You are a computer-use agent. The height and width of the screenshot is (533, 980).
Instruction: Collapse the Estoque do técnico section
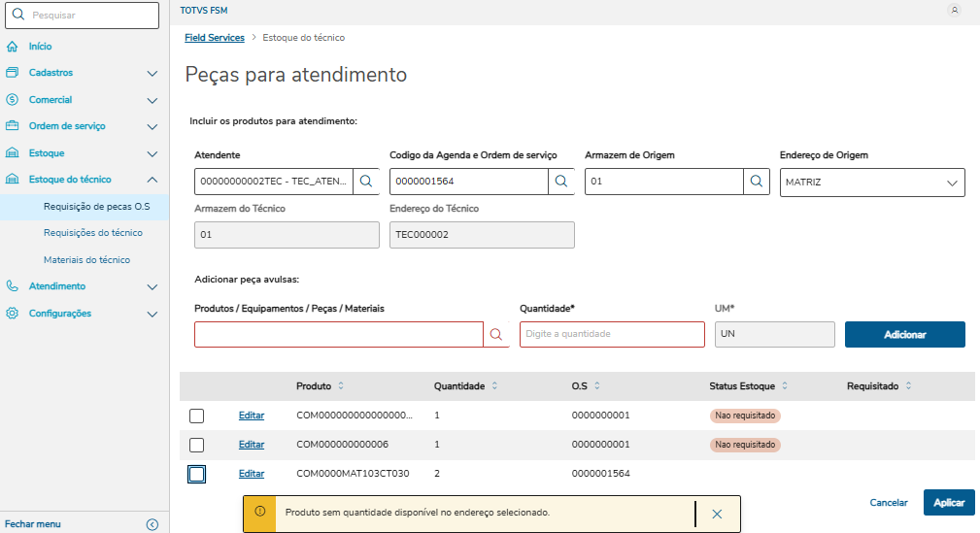(152, 180)
